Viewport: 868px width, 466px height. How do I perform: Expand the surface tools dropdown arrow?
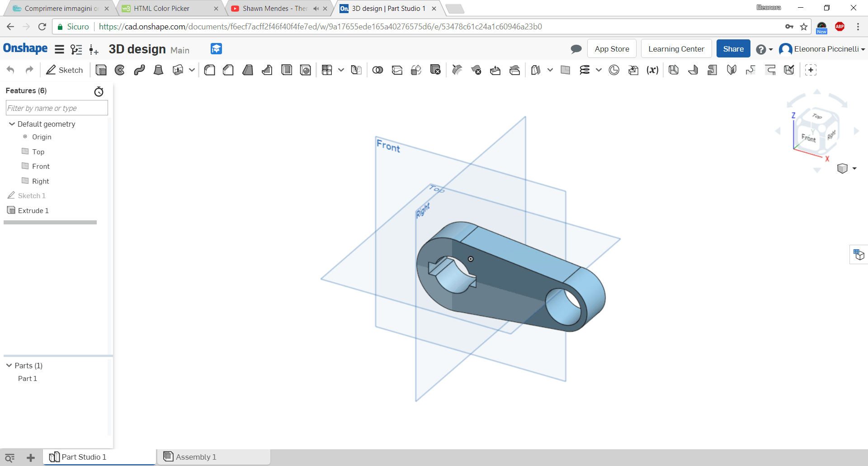550,70
